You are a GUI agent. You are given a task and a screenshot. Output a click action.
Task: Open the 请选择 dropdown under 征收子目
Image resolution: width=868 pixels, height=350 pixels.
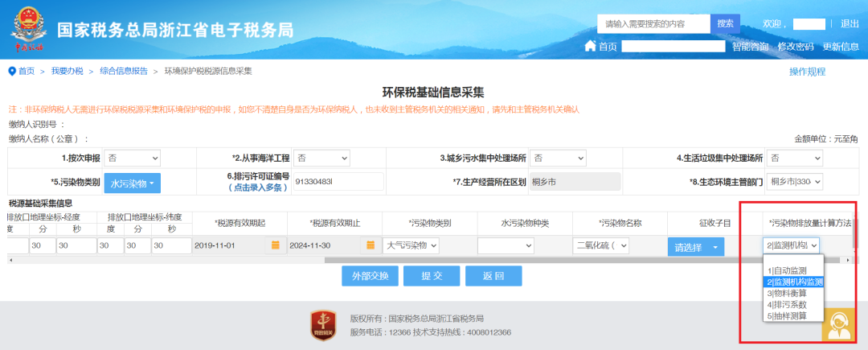[x=695, y=247]
